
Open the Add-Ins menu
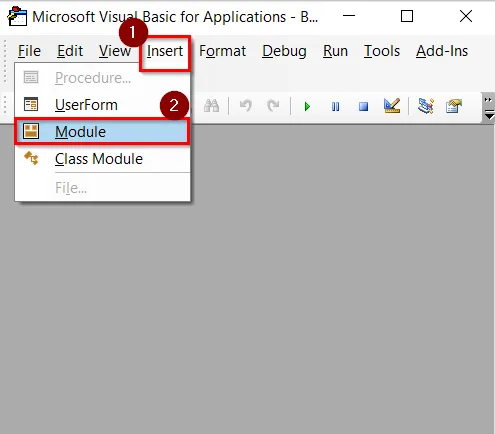coord(442,51)
